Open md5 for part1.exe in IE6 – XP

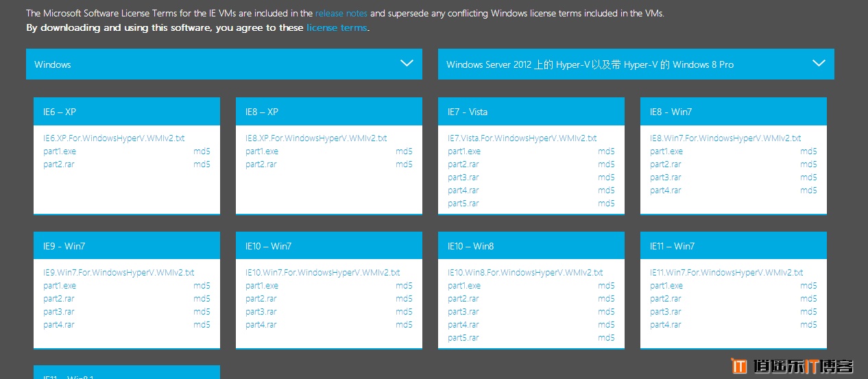coord(202,151)
